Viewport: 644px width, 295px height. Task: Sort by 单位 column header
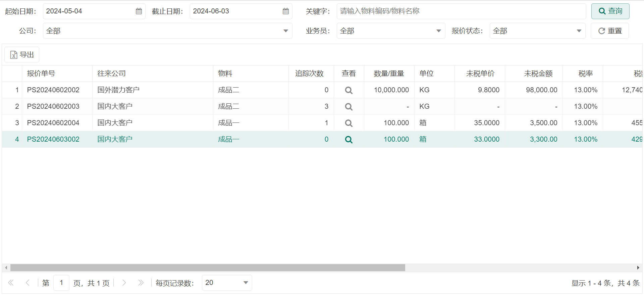tap(434, 73)
